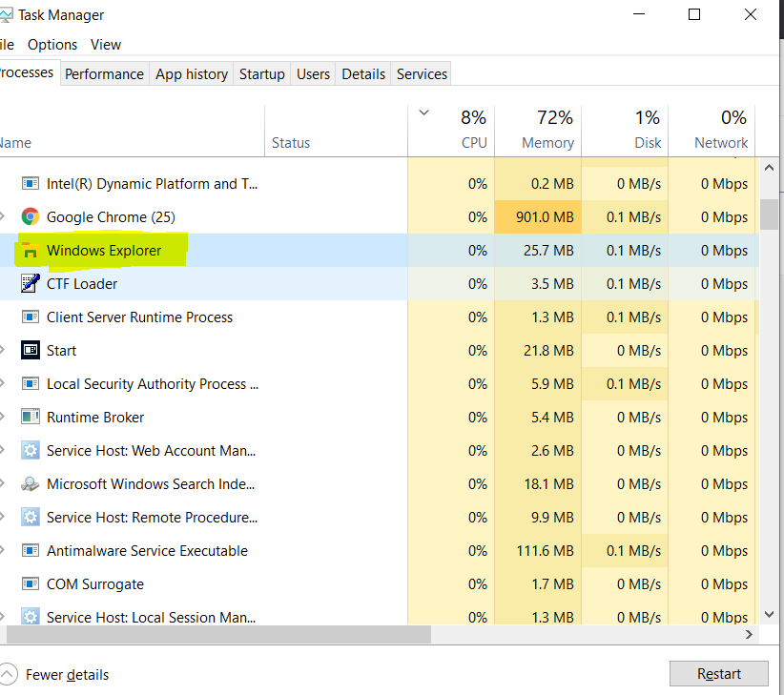This screenshot has height=695, width=784.
Task: Click the horizontal scrollbar right arrow
Action: [749, 634]
